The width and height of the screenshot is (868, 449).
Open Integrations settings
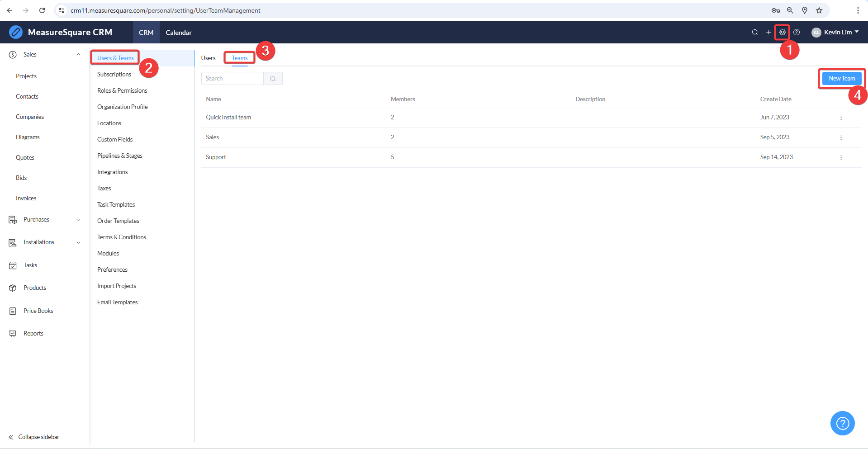tap(113, 172)
